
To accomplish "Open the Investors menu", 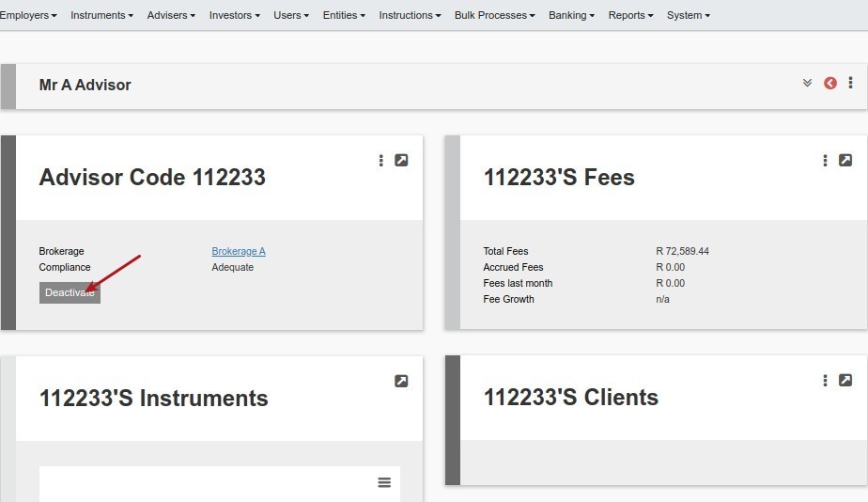I will 234,16.
